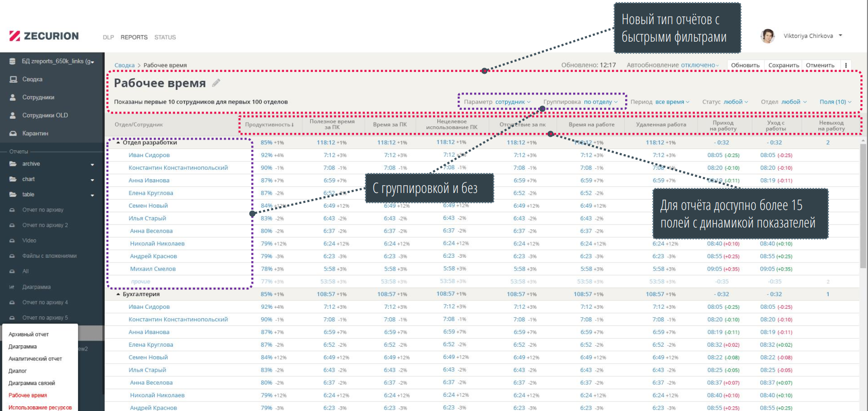This screenshot has height=411, width=868.
Task: Open Елена Круглова under Бухгалтерия
Action: pos(151,345)
